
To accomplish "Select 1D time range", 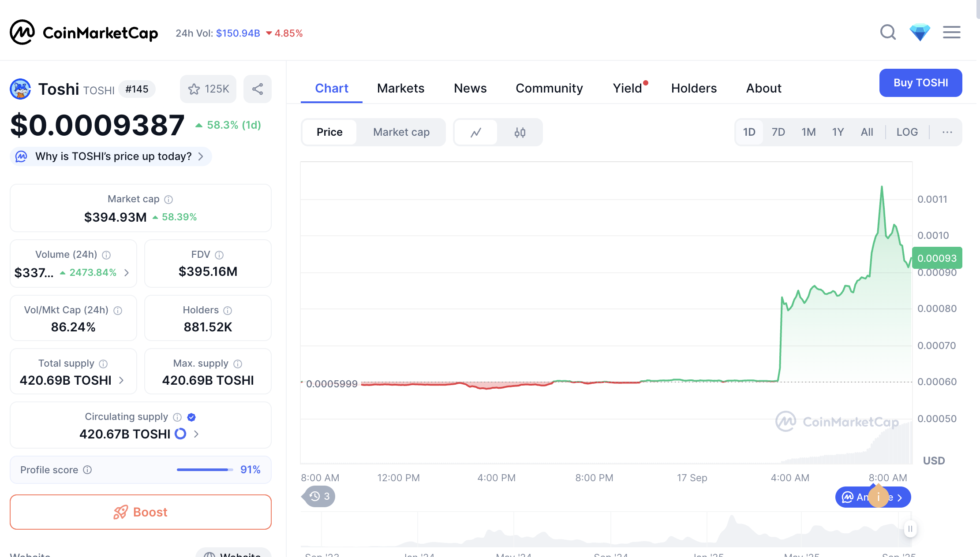I will click(x=749, y=132).
